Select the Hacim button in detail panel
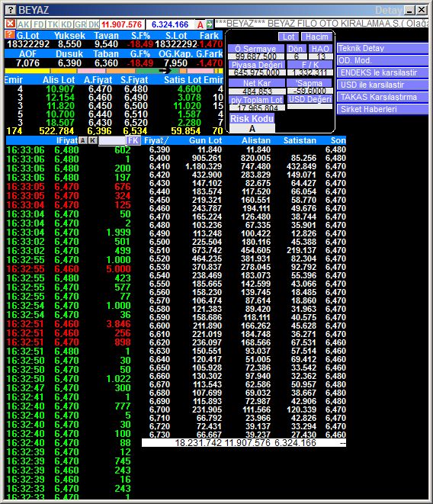 click(x=316, y=37)
